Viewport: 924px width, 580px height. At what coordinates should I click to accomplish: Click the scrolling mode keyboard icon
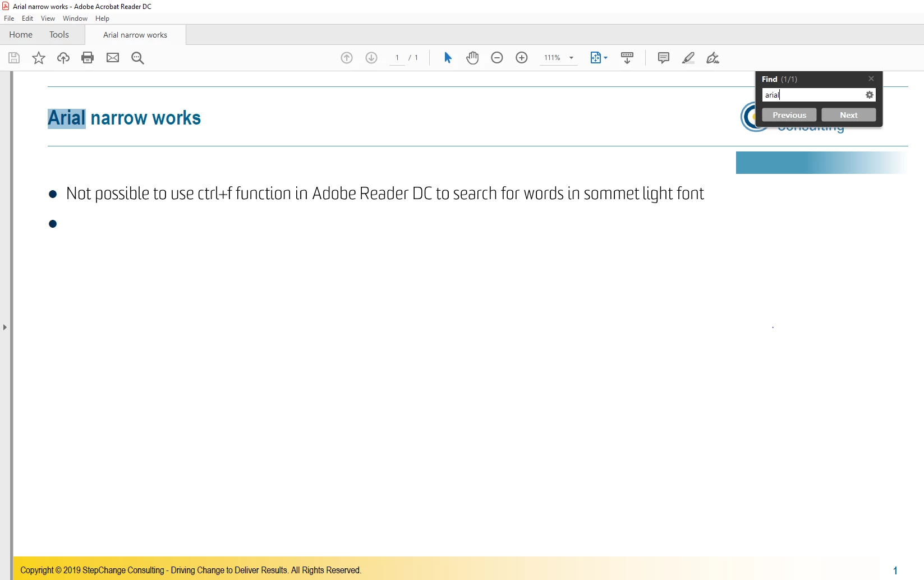tap(627, 58)
